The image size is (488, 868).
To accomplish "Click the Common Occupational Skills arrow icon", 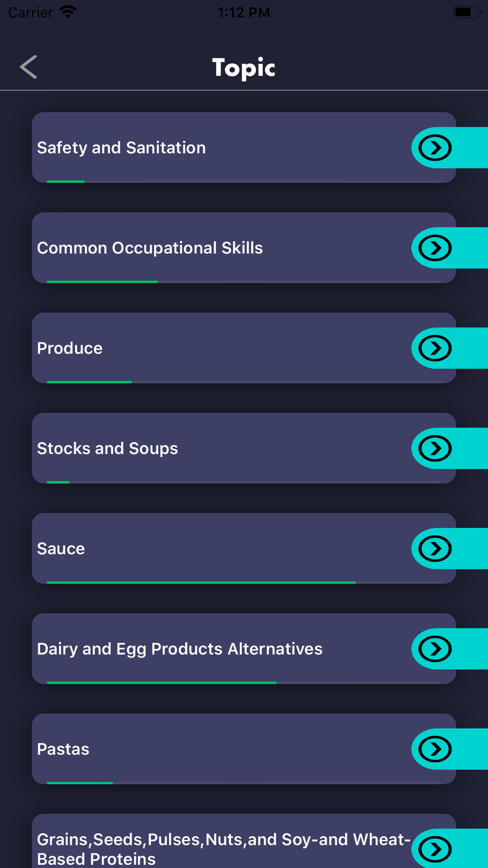I will (435, 248).
